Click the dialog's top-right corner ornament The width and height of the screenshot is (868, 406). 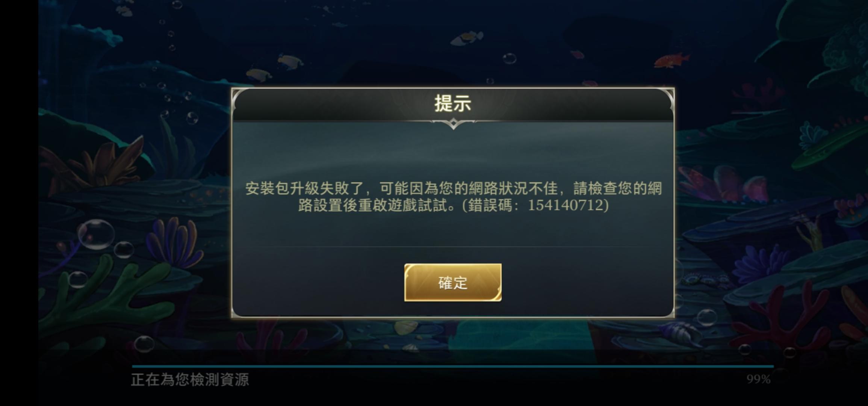click(665, 98)
